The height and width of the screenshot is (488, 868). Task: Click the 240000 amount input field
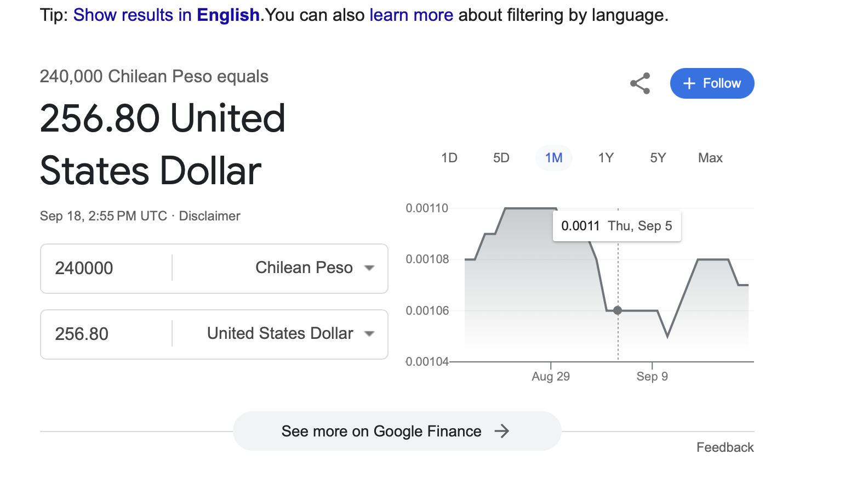106,268
